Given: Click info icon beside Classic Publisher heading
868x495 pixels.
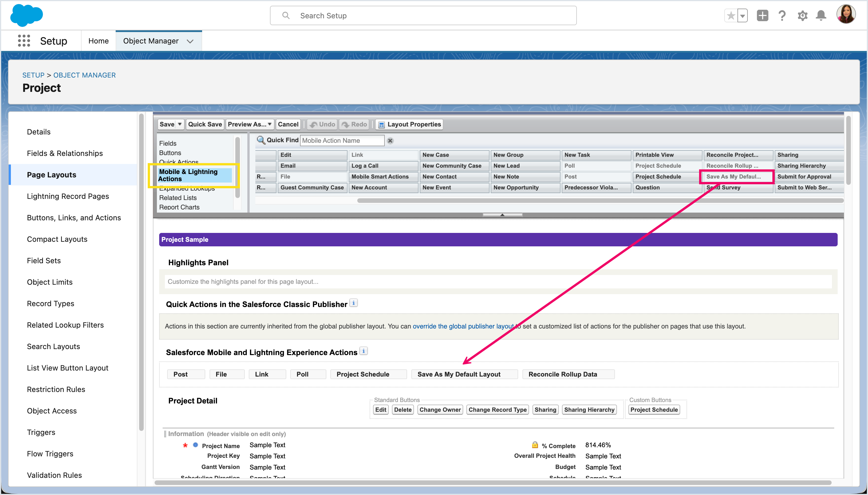Looking at the screenshot, I should (354, 303).
